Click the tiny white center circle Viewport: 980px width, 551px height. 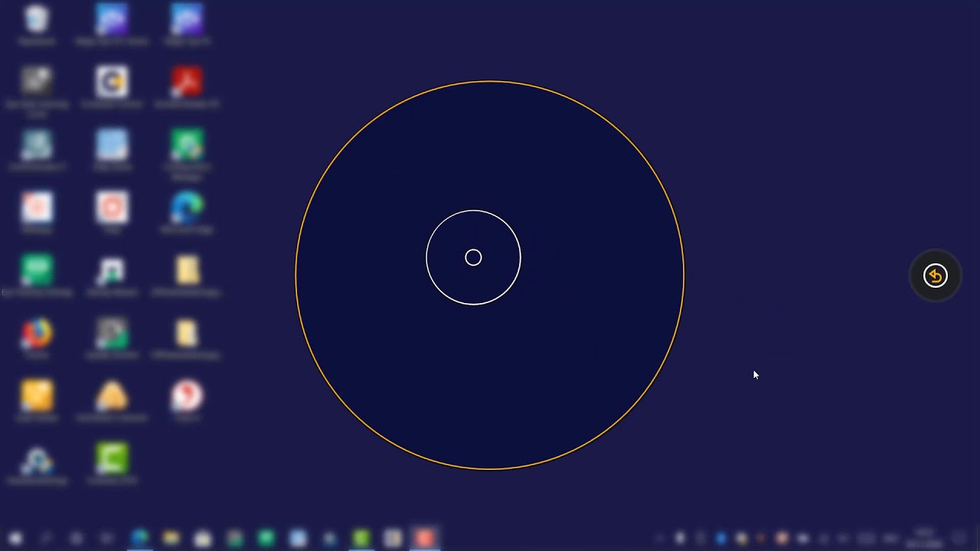473,258
